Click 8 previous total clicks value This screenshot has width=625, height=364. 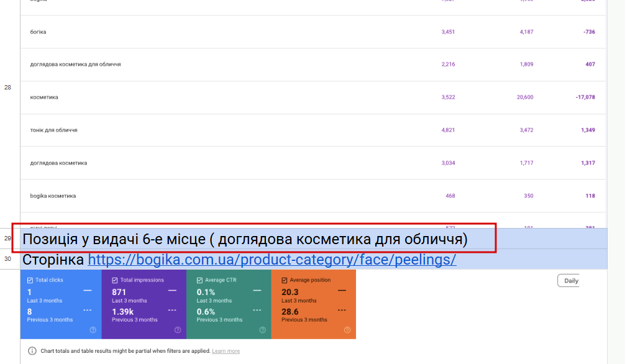tap(29, 312)
